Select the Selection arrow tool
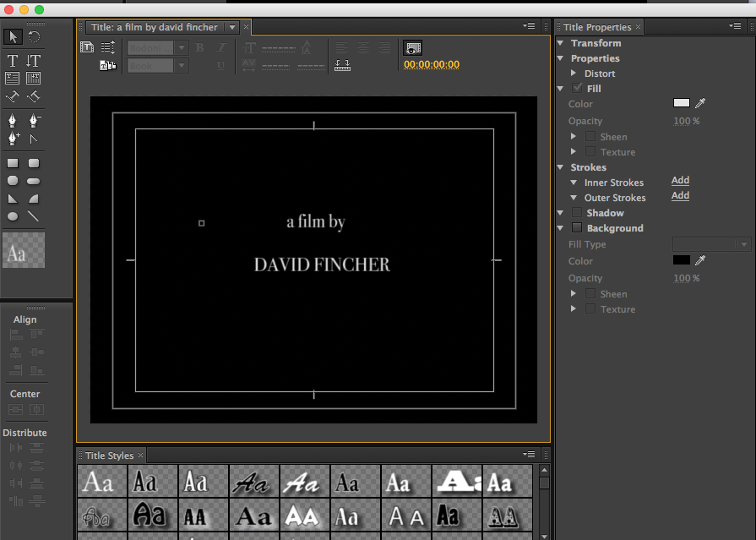Screen dimensions: 756x540 (13, 36)
